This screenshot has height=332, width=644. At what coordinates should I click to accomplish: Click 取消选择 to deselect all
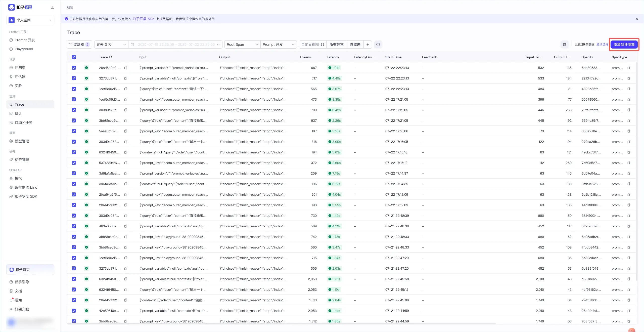(x=603, y=45)
